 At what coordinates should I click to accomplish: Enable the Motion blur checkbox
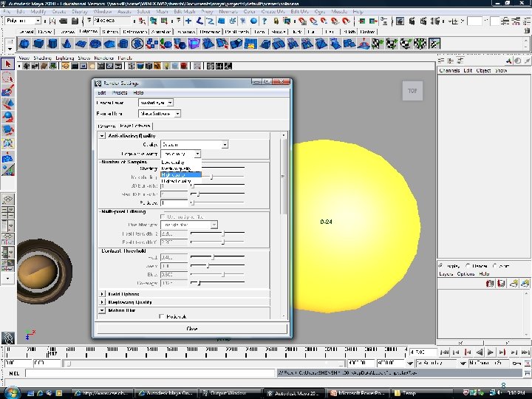162,316
